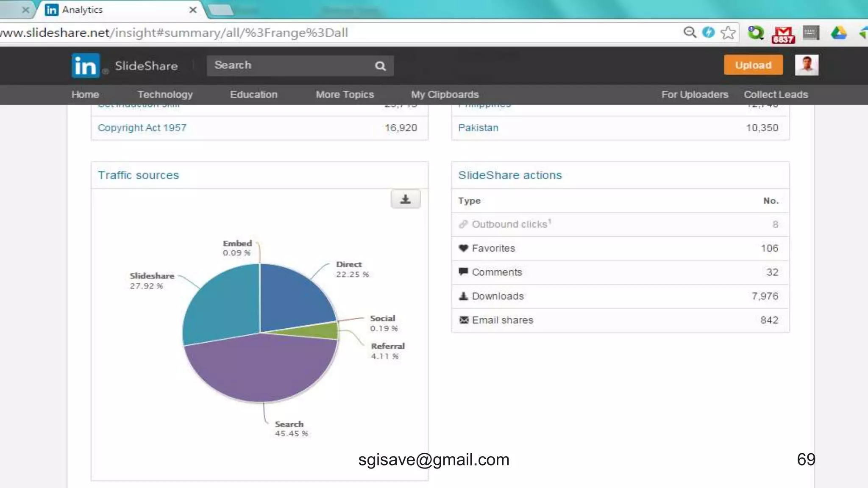This screenshot has height=488, width=868.
Task: Click the orange Upload button
Action: click(x=753, y=65)
